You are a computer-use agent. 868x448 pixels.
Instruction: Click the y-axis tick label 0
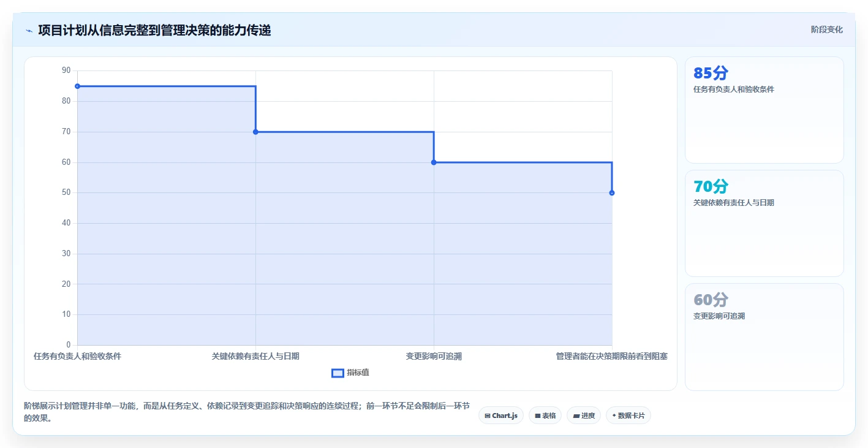(x=69, y=345)
